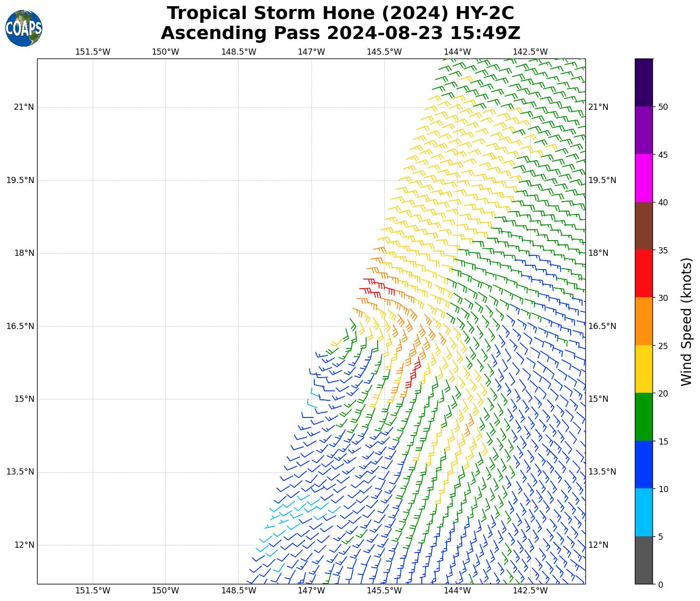Click the 142.5°W label on bottom axis
Image resolution: width=700 pixels, height=601 pixels.
click(x=530, y=591)
